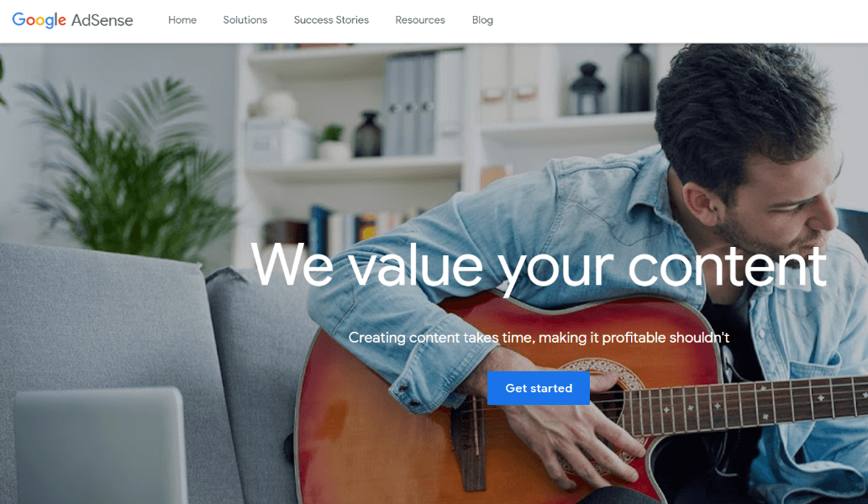
Task: Click the black lantern on top shelf
Action: 587,88
